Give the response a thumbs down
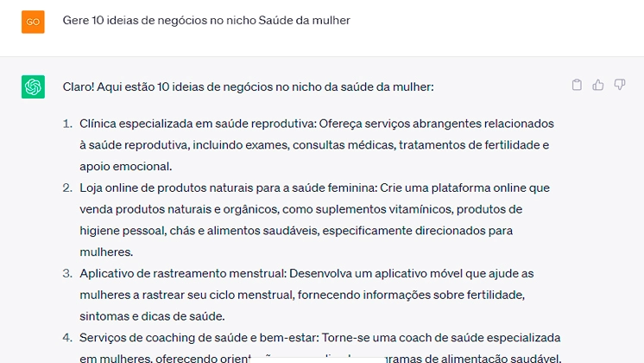The image size is (644, 363). tap(619, 85)
